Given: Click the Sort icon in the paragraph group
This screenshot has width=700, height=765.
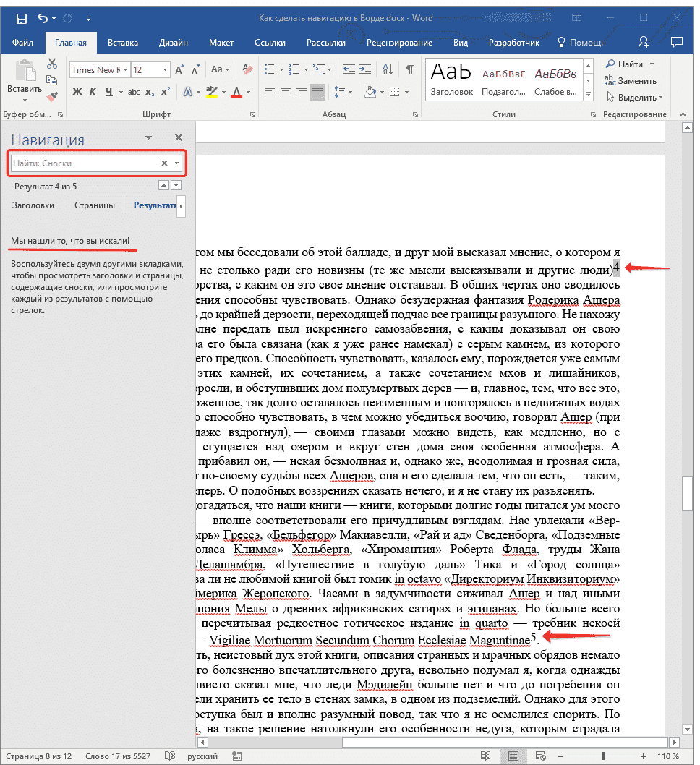Looking at the screenshot, I should (x=388, y=70).
